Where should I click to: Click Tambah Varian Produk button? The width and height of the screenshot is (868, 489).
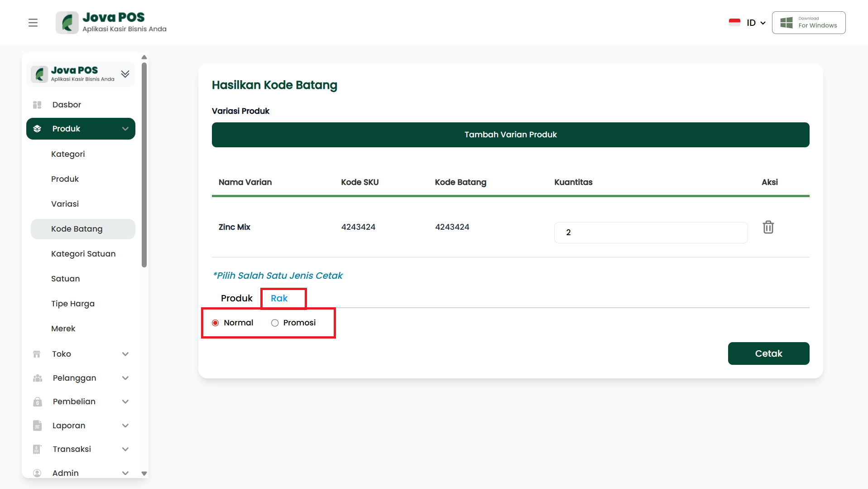pyautogui.click(x=510, y=135)
